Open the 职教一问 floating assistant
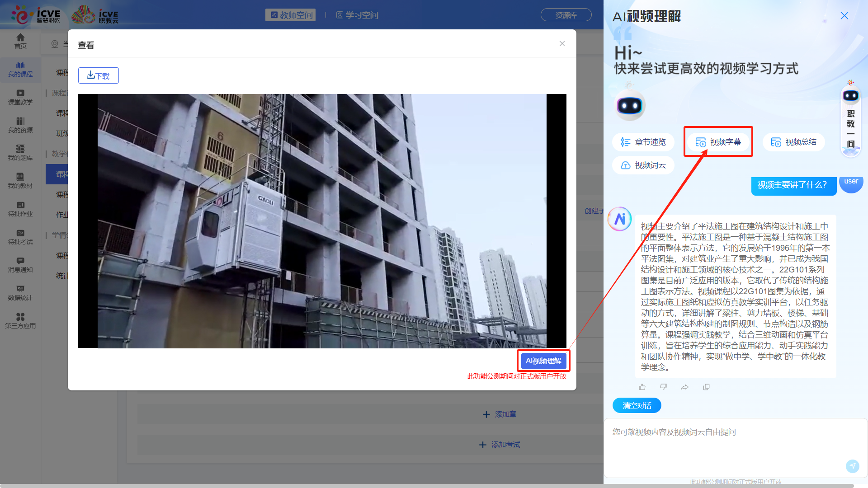The width and height of the screenshot is (868, 488). pos(851,120)
